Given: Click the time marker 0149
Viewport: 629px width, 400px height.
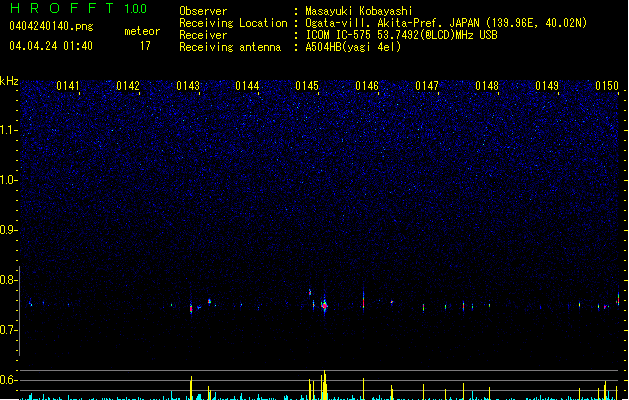Looking at the screenshot, I should coord(547,86).
